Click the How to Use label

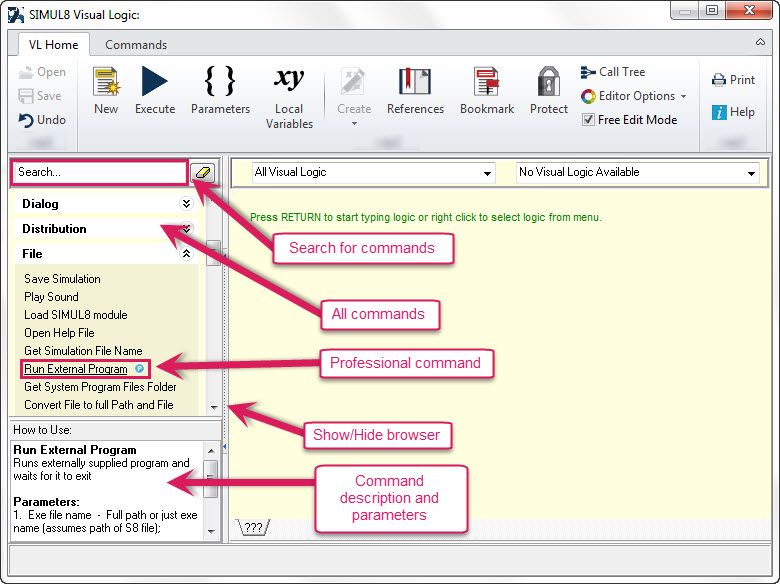tap(42, 430)
